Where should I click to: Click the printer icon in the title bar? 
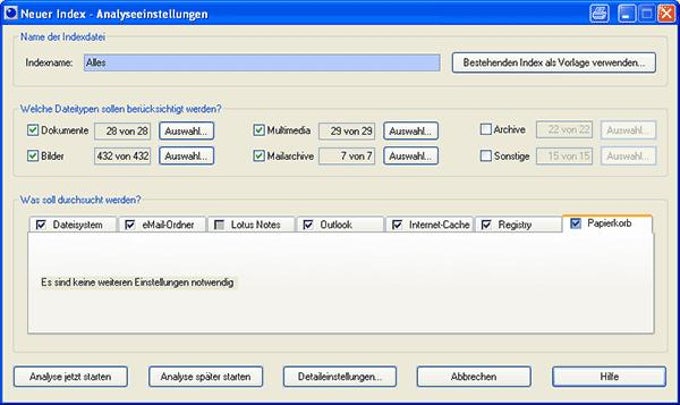[599, 13]
